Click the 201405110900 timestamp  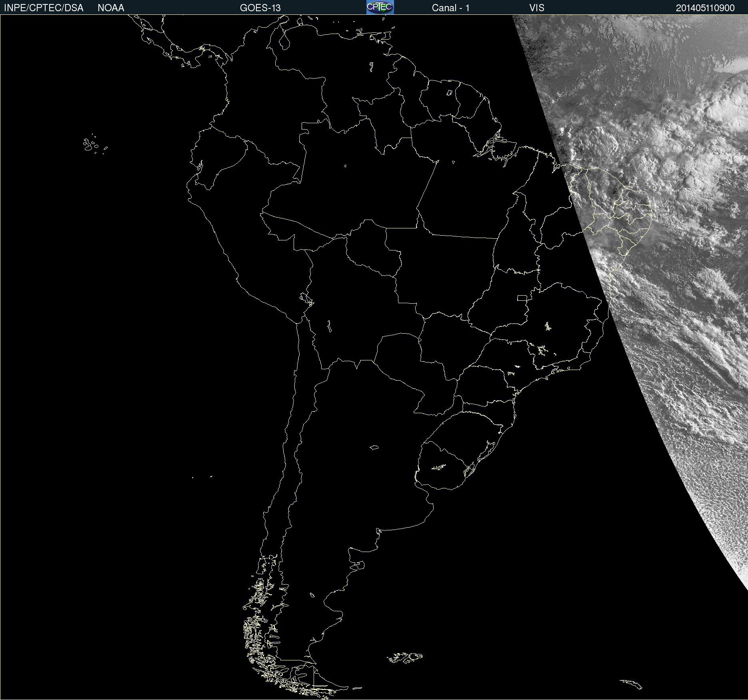point(705,8)
